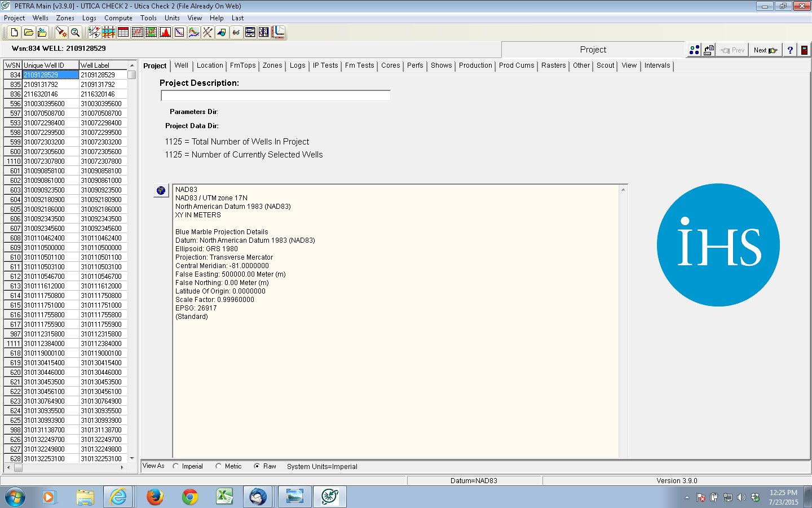
Task: Open Internet Explorer from the taskbar
Action: click(x=119, y=497)
